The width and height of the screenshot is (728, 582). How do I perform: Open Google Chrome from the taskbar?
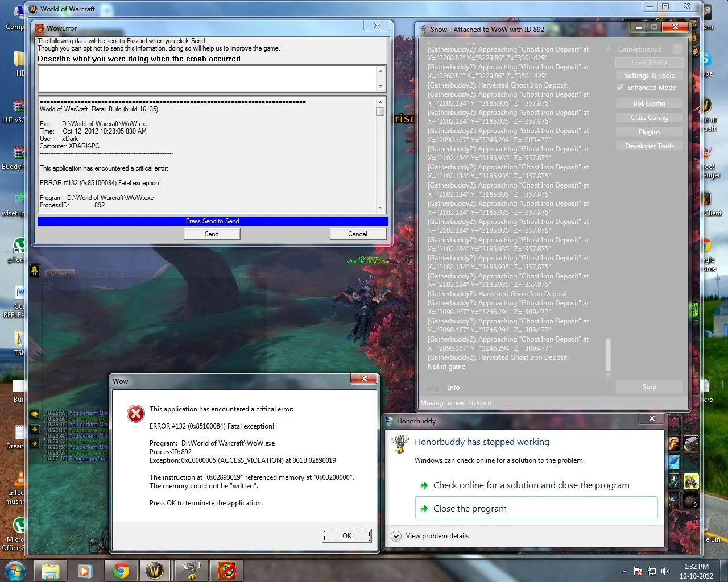[x=121, y=571]
